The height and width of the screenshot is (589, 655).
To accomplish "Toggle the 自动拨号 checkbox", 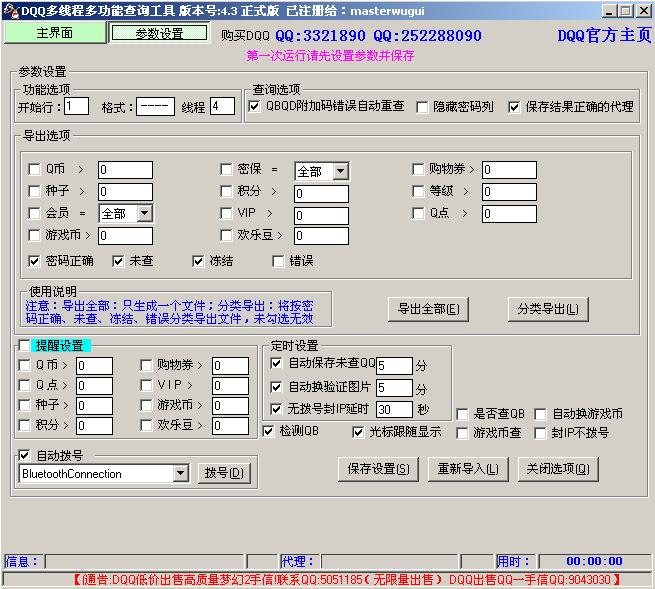I will tap(24, 455).
